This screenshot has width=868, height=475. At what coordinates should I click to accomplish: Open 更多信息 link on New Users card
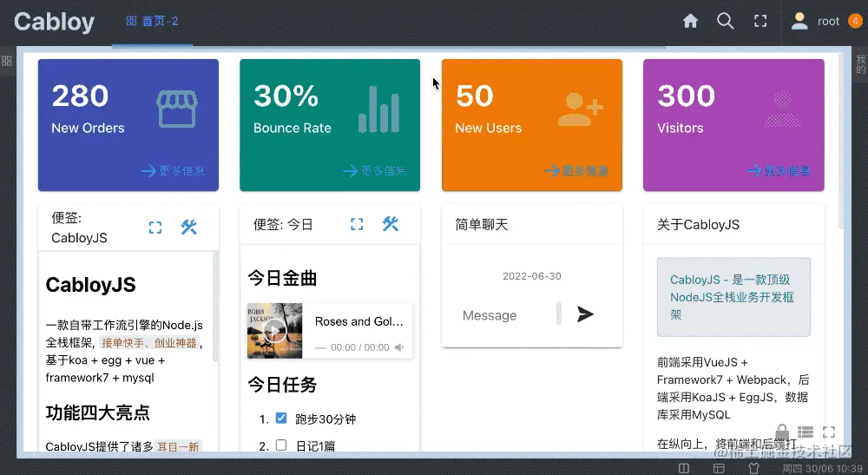tap(575, 170)
